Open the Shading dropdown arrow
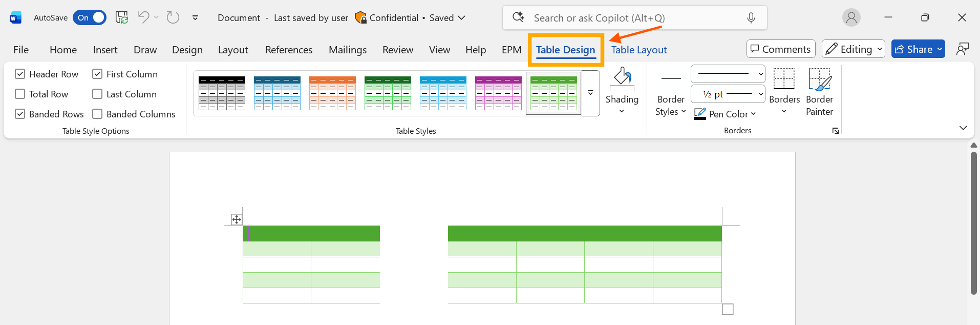This screenshot has height=325, width=980. [x=622, y=111]
